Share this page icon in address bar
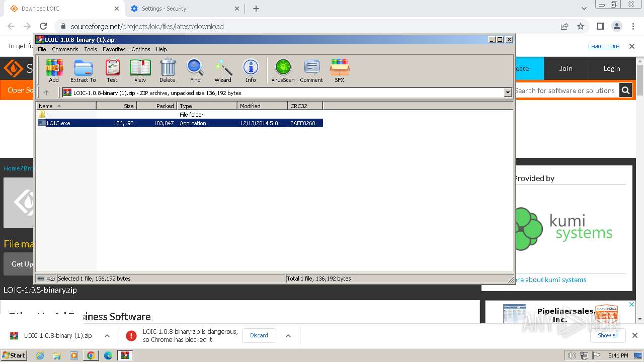The height and width of the screenshot is (362, 644). click(565, 26)
